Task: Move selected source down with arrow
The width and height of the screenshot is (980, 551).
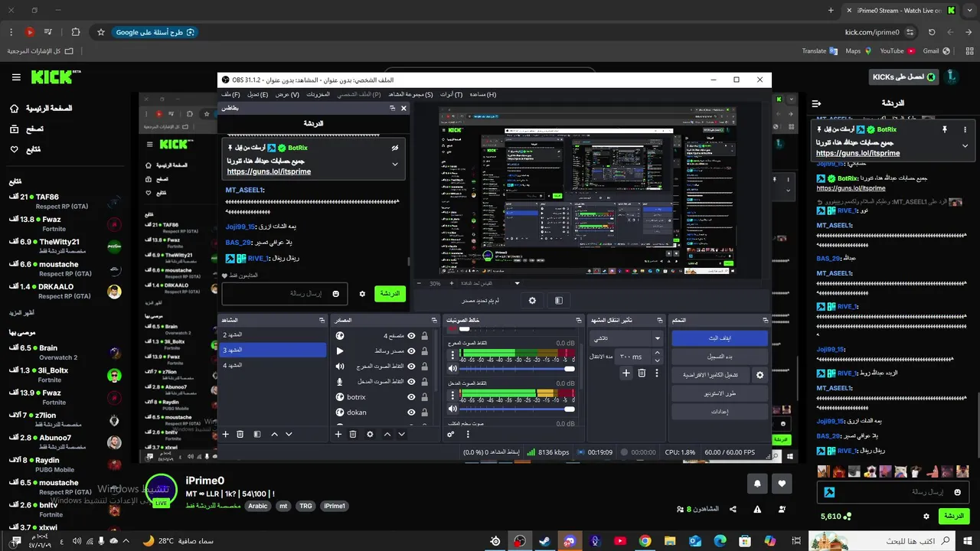Action: coord(402,434)
